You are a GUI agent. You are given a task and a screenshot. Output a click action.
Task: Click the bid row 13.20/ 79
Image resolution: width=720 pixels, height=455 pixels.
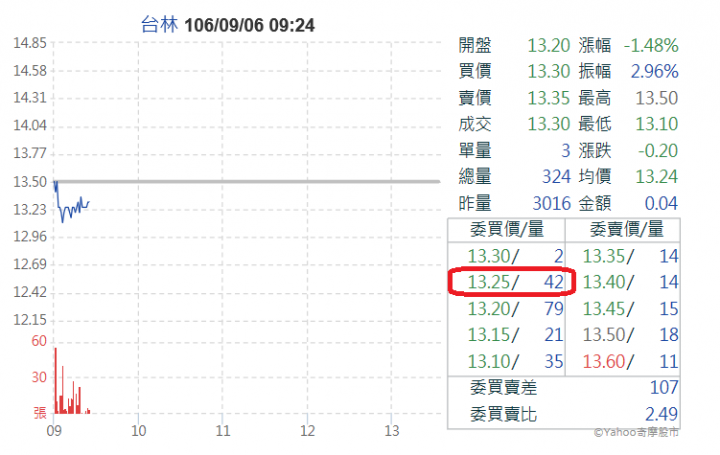(x=515, y=309)
